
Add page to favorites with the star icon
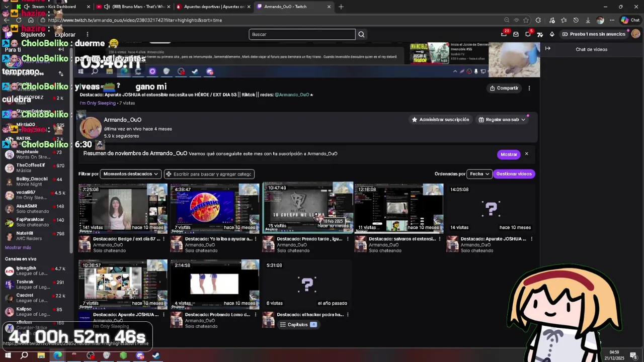526,20
